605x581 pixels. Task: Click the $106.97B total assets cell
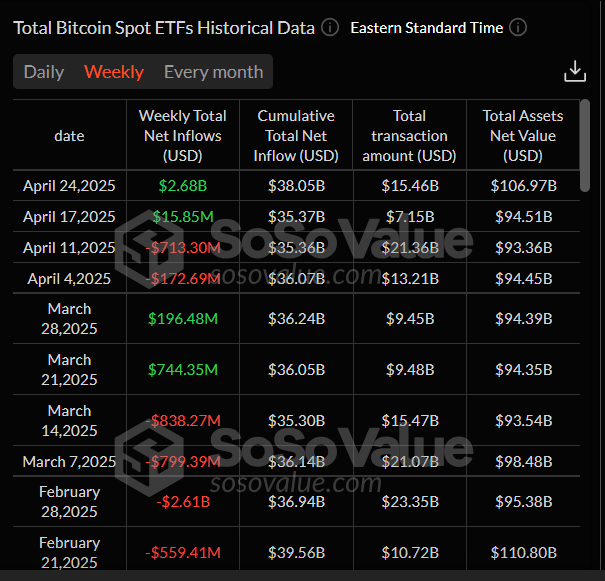(522, 186)
